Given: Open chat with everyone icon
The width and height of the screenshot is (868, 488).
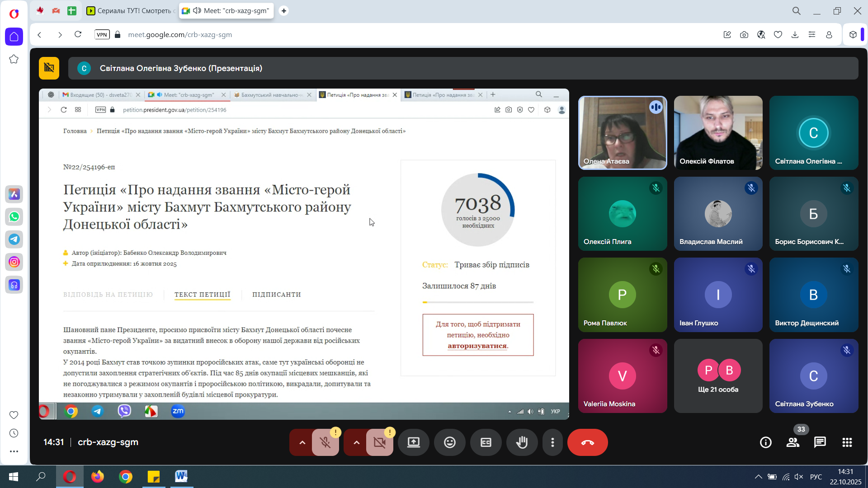Looking at the screenshot, I should [x=820, y=442].
